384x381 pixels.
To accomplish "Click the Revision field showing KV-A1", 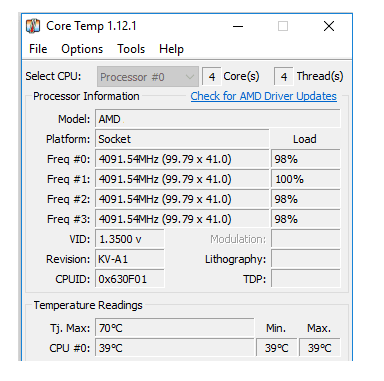I will (130, 259).
